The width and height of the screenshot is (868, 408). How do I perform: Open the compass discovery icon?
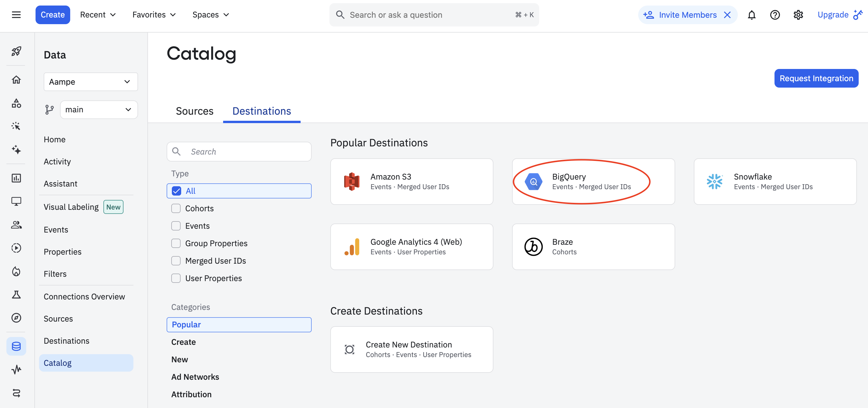16,317
